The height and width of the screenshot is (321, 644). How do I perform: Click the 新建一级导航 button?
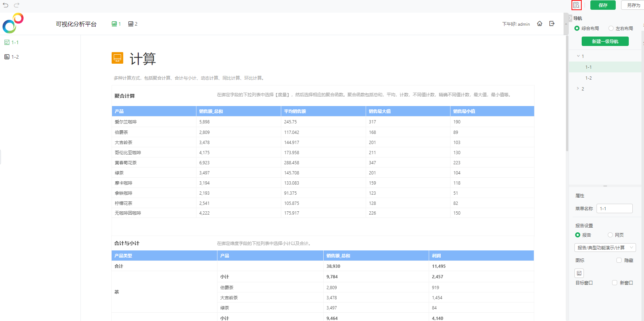point(605,41)
